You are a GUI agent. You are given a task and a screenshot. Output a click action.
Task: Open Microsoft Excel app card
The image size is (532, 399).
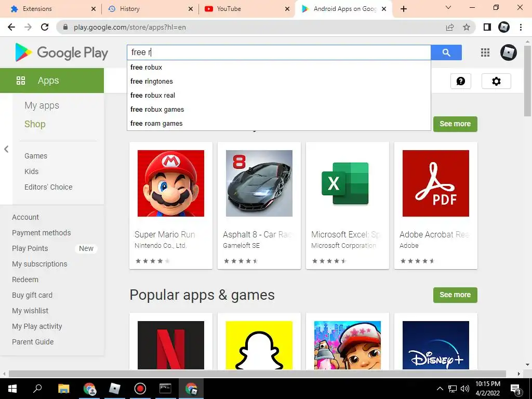348,206
